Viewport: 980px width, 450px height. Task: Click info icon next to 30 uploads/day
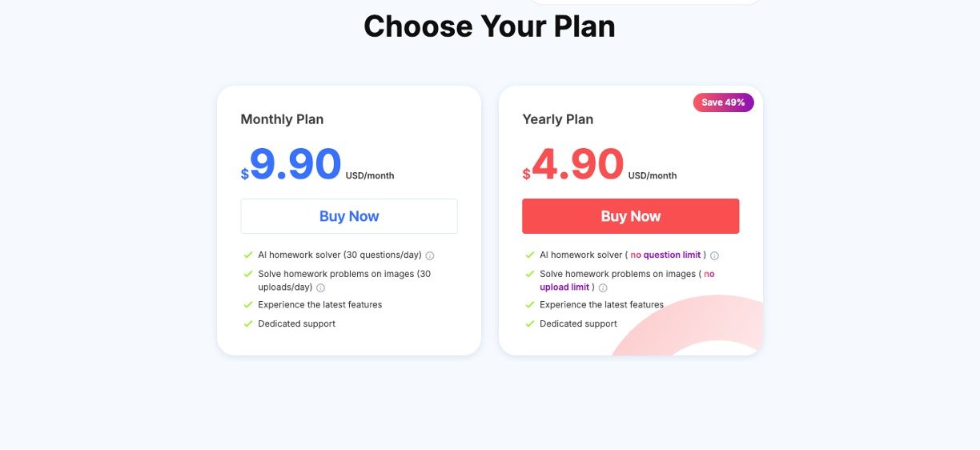[x=320, y=287]
